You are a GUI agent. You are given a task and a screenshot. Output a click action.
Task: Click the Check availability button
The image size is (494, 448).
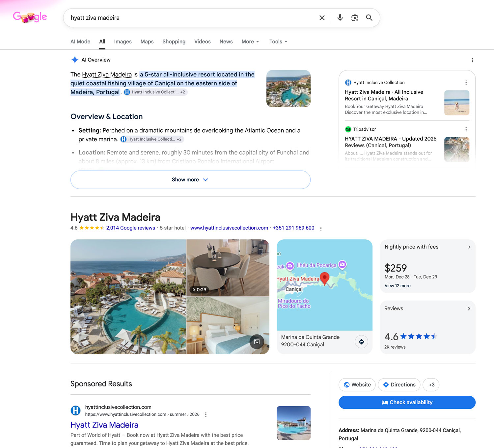tap(407, 403)
